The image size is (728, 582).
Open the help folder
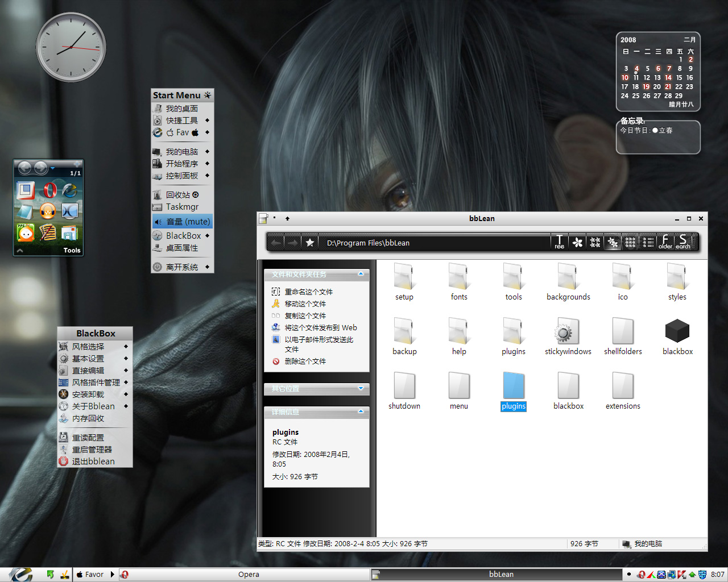coord(459,336)
